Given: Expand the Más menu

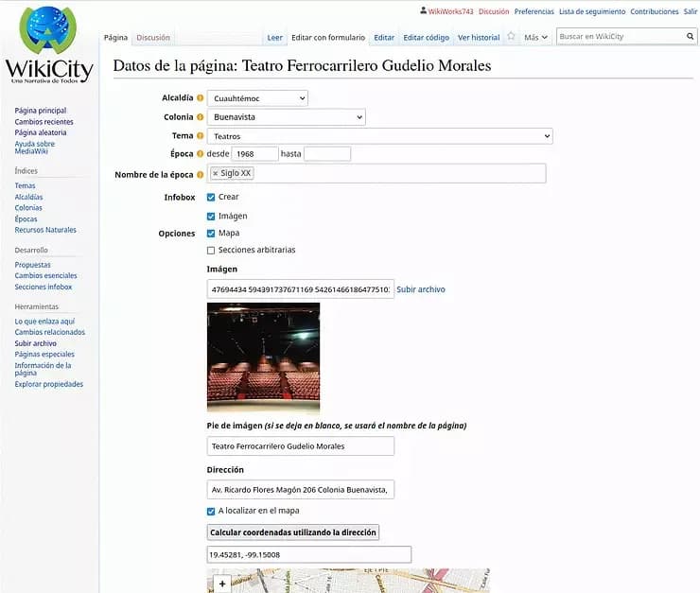Looking at the screenshot, I should (x=535, y=38).
